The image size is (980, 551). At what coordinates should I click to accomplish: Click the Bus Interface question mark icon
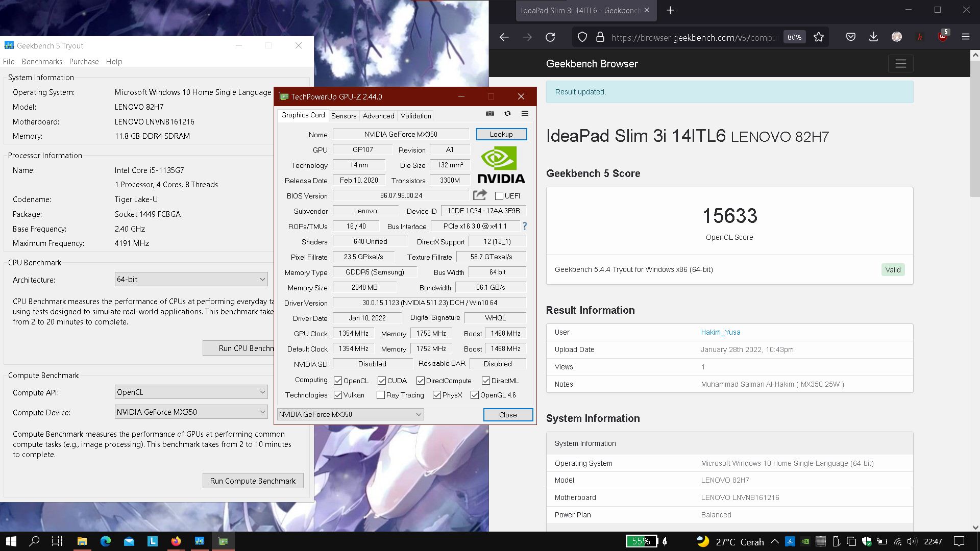point(524,226)
